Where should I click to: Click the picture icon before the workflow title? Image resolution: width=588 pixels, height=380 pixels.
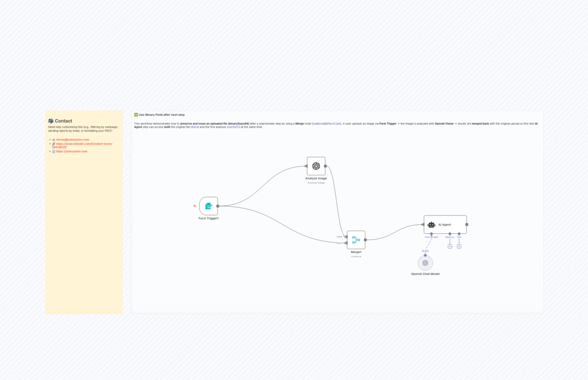(x=136, y=115)
